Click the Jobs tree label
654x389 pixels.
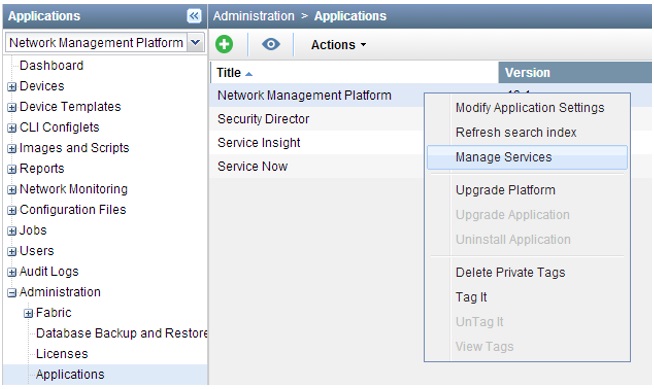click(33, 230)
